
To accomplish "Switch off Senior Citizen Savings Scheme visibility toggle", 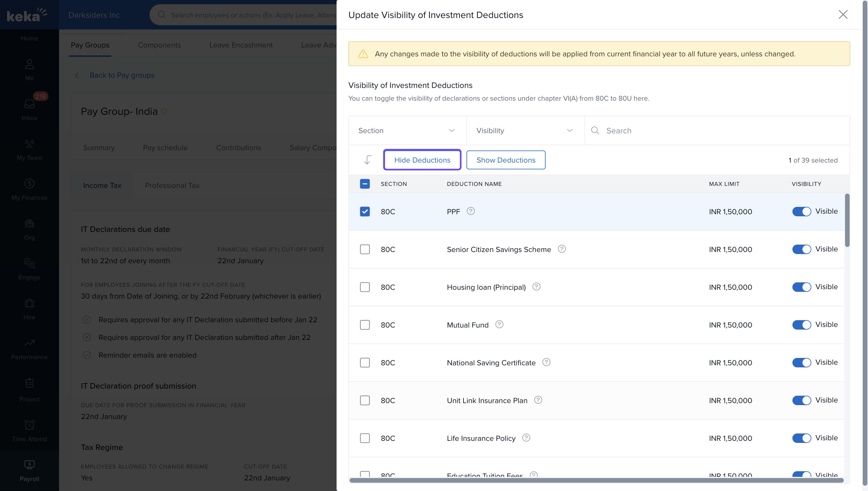I will (x=801, y=249).
